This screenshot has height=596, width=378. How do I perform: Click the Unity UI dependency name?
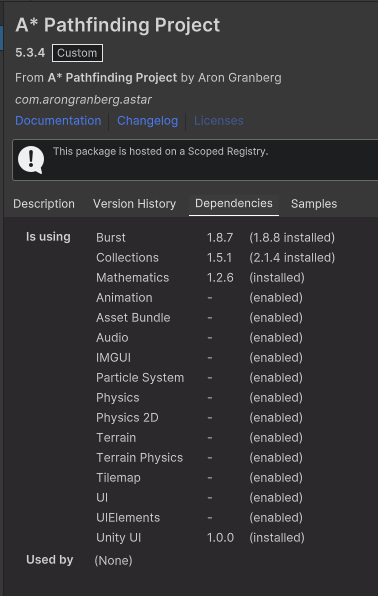[119, 538]
